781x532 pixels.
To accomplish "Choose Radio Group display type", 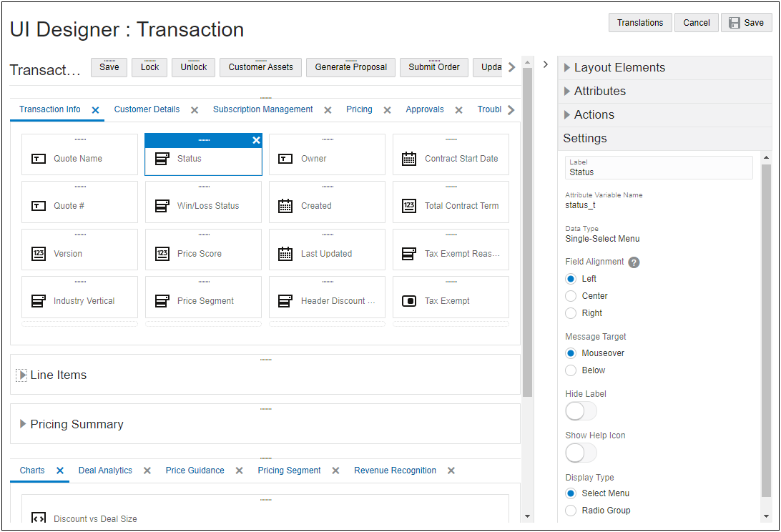I will pyautogui.click(x=571, y=511).
